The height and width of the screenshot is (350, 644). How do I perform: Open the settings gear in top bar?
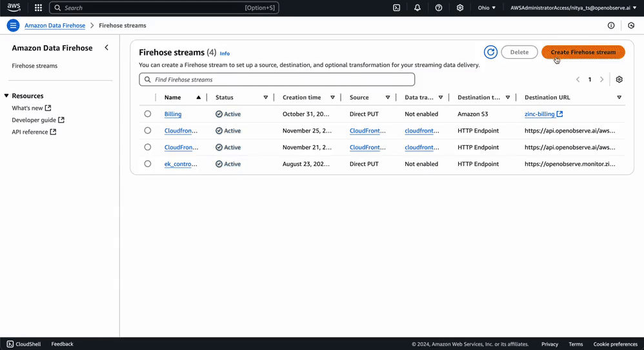[x=460, y=8]
